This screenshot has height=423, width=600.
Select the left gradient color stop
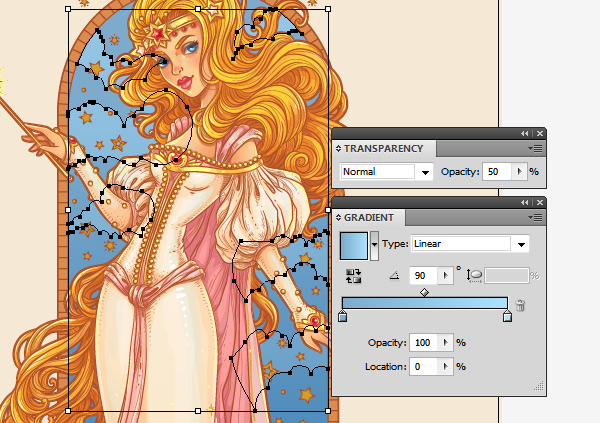coord(343,317)
